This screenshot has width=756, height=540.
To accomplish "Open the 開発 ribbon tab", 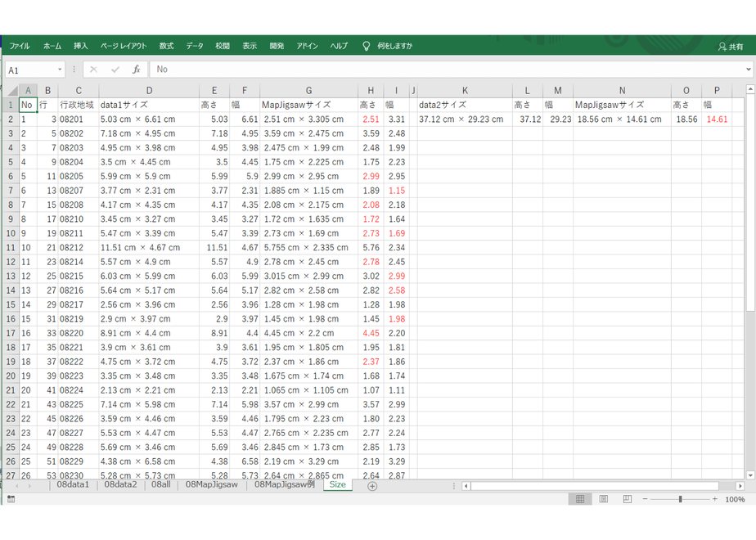I will coord(277,46).
